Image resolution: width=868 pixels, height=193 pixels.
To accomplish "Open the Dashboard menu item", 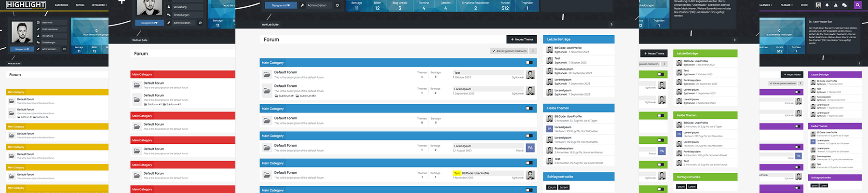I will coord(61,5).
